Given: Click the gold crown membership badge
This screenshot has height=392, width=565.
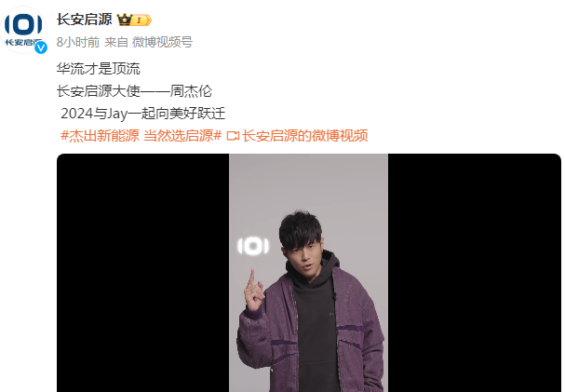Looking at the screenshot, I should pyautogui.click(x=125, y=20).
